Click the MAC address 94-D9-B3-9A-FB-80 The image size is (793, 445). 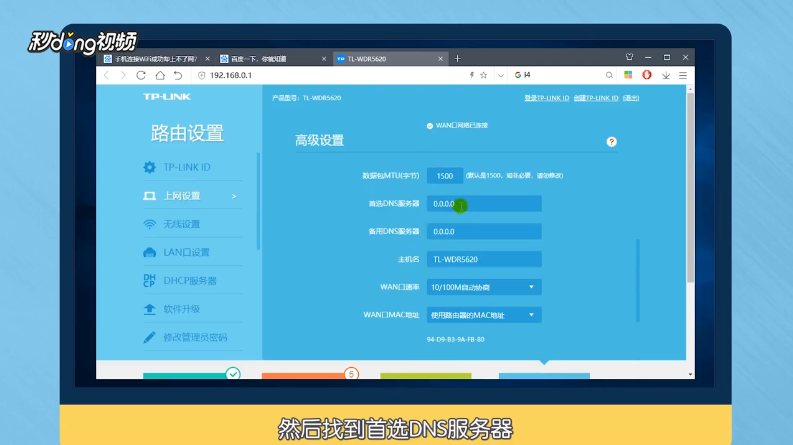[x=456, y=339]
